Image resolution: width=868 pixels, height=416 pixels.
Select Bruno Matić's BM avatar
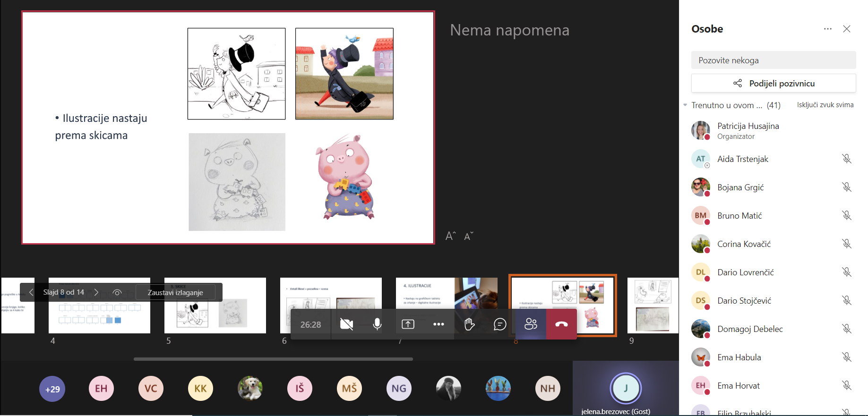701,215
